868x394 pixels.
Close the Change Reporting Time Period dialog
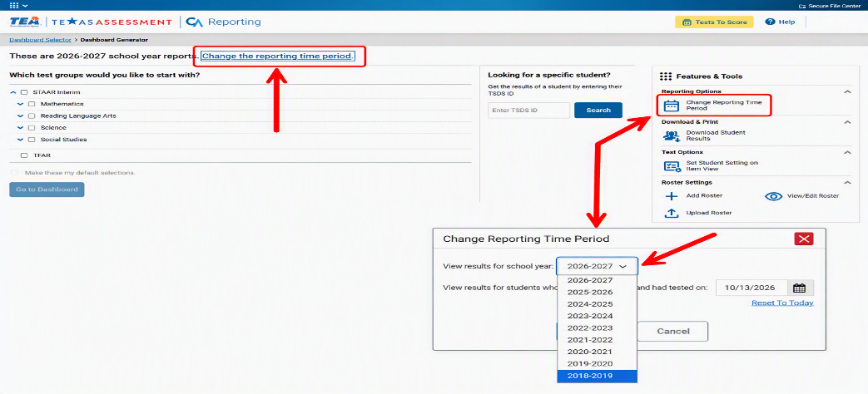click(x=803, y=239)
